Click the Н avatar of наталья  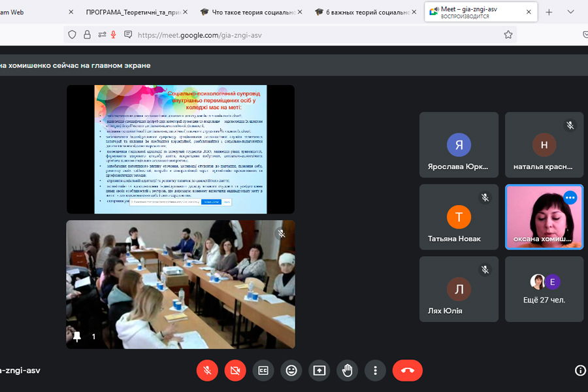[x=544, y=145]
